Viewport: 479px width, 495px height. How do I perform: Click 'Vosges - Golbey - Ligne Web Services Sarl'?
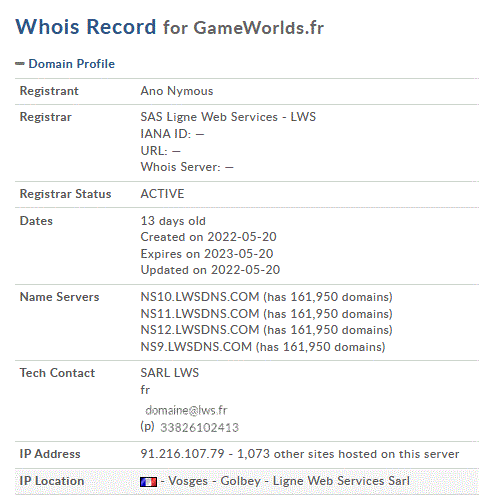[x=289, y=481]
